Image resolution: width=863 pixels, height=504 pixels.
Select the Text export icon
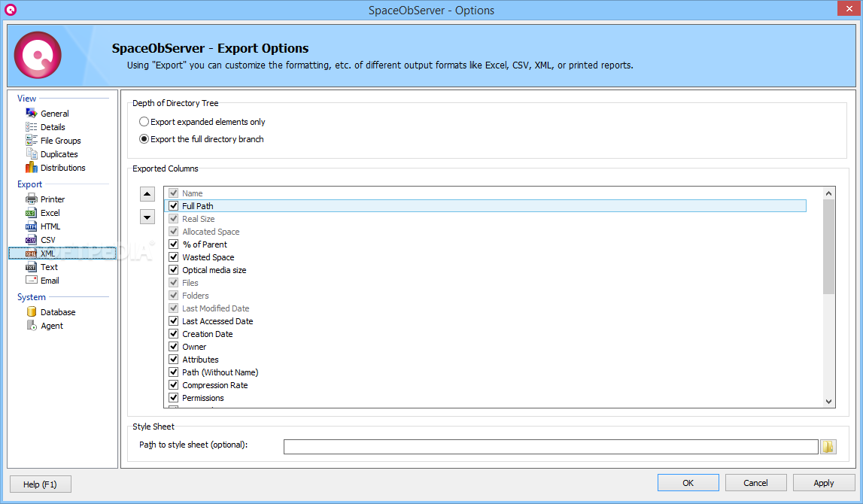[32, 267]
